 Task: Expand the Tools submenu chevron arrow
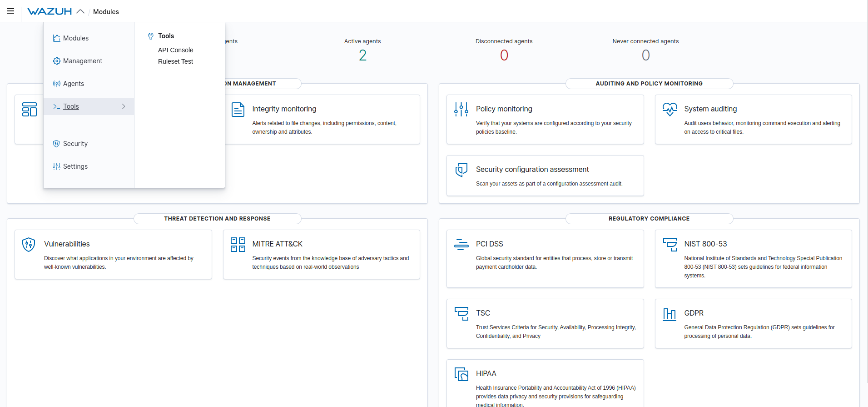[124, 106]
